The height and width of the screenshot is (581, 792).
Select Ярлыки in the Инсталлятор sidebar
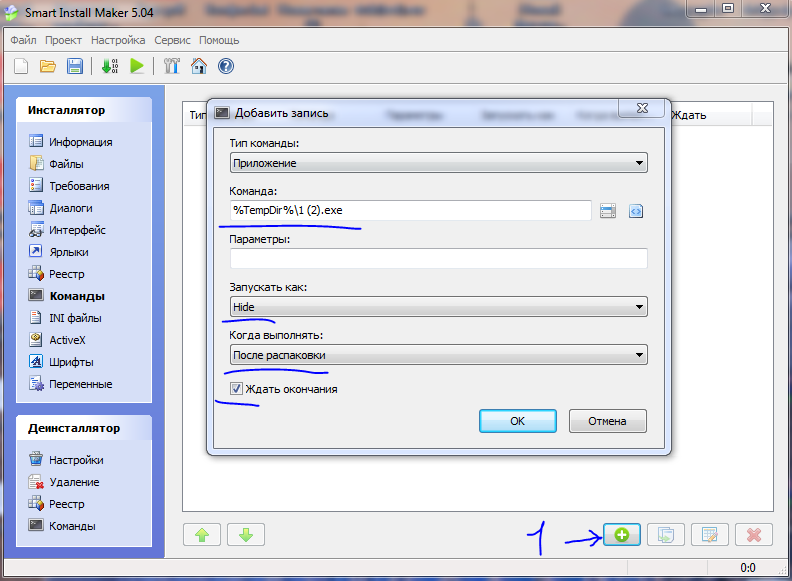69,252
